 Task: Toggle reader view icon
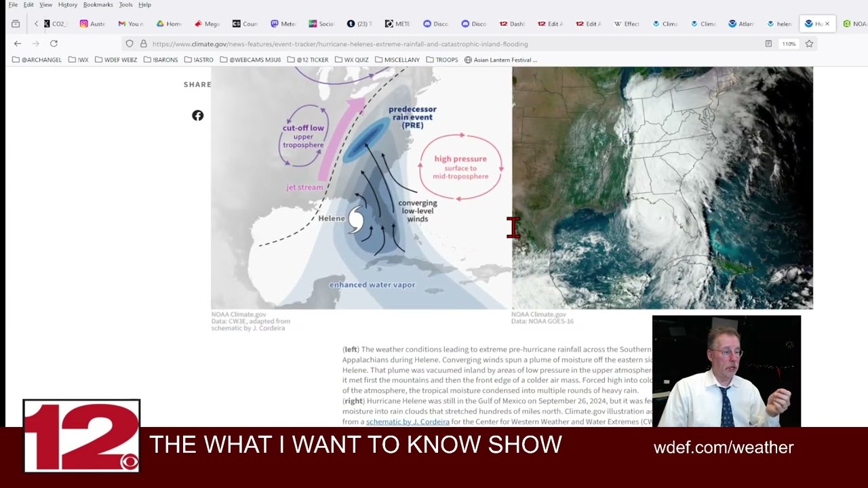(768, 43)
